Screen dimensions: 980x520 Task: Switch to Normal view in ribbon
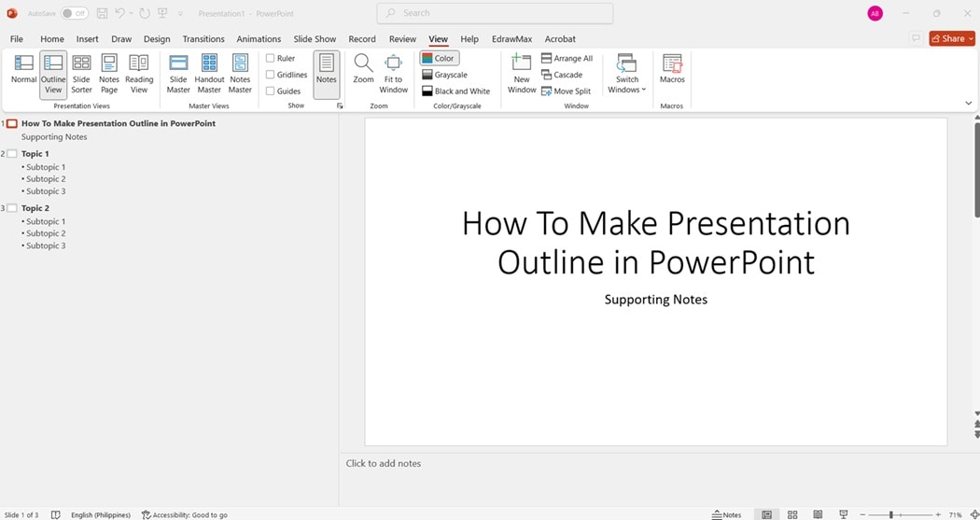[x=23, y=70]
